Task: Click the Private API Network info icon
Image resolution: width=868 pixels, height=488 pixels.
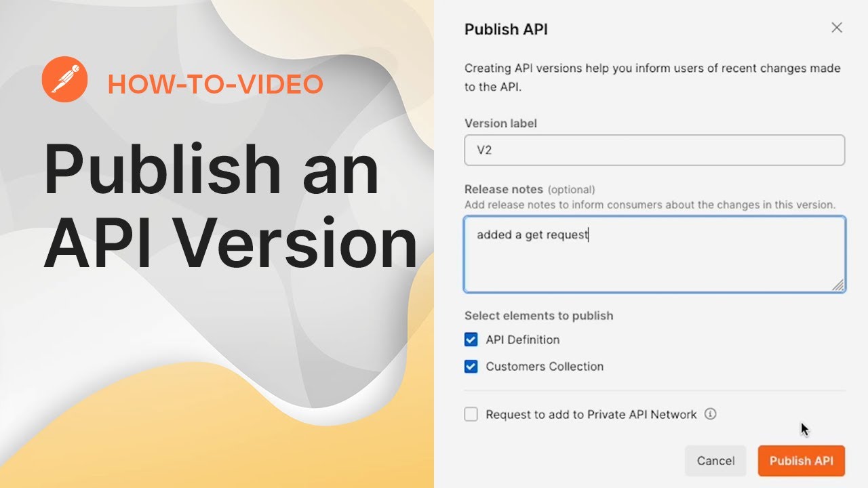Action: pyautogui.click(x=710, y=414)
